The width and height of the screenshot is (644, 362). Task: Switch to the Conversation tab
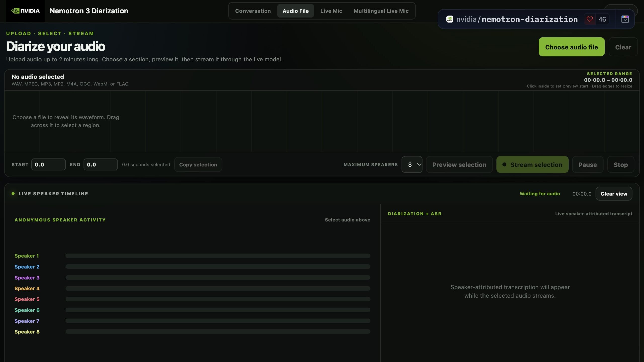(253, 11)
